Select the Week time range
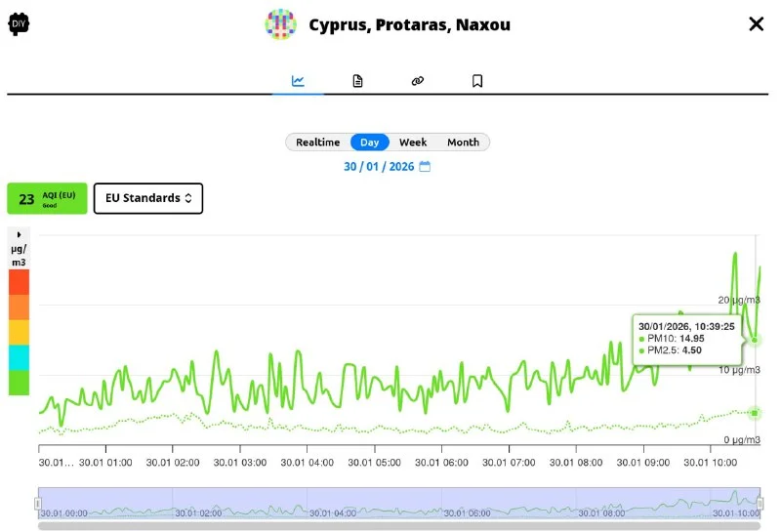Screen dimensions: 781x532 click(x=413, y=143)
